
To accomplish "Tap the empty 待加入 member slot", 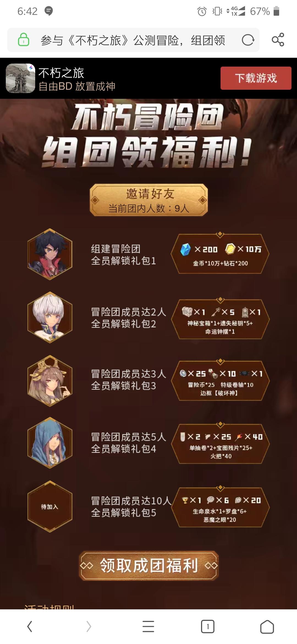I will [50, 507].
